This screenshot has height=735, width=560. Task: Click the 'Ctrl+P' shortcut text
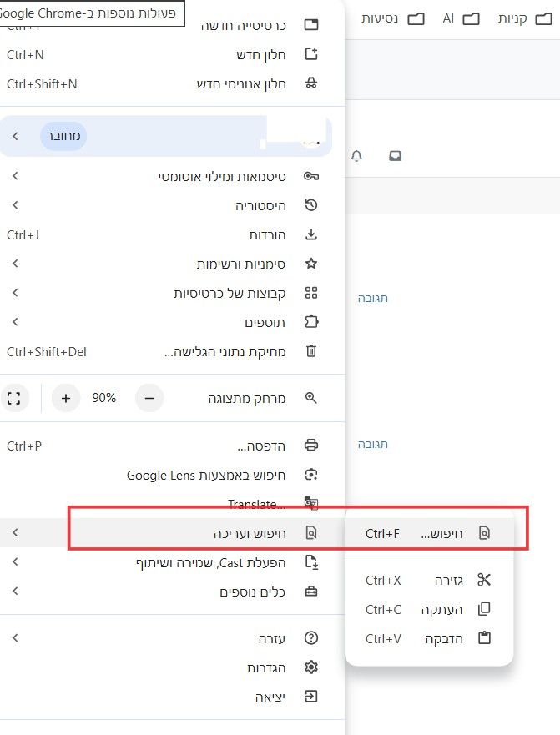[x=24, y=446]
